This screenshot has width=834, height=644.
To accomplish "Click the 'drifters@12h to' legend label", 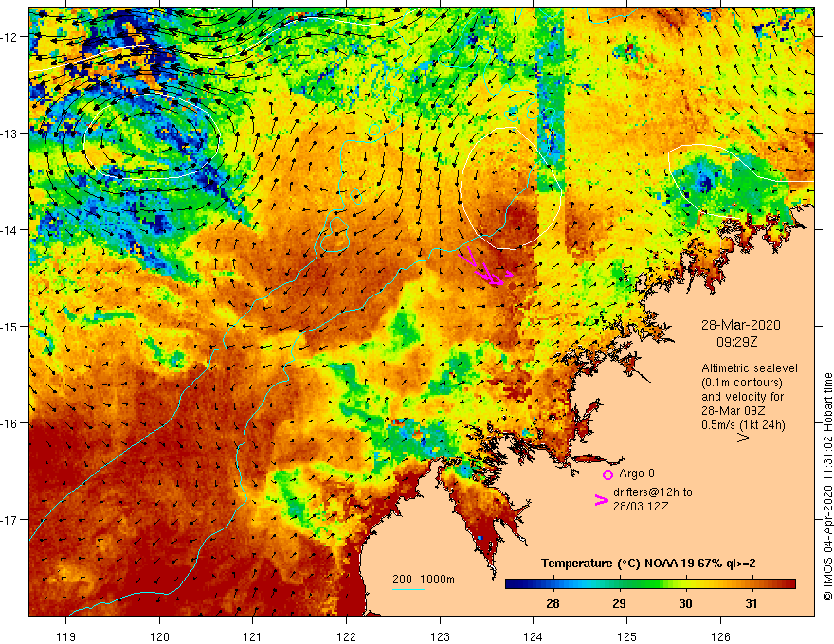I will tap(653, 492).
